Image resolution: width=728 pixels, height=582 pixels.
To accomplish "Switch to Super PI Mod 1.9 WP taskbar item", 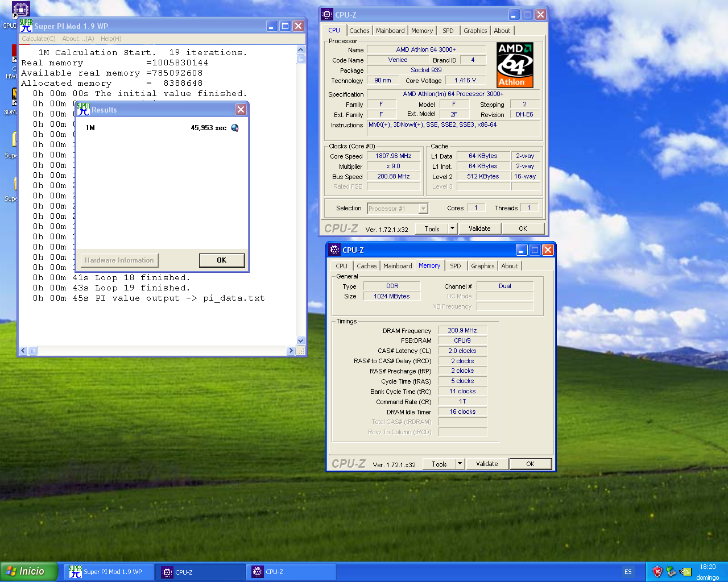I will tap(109, 572).
